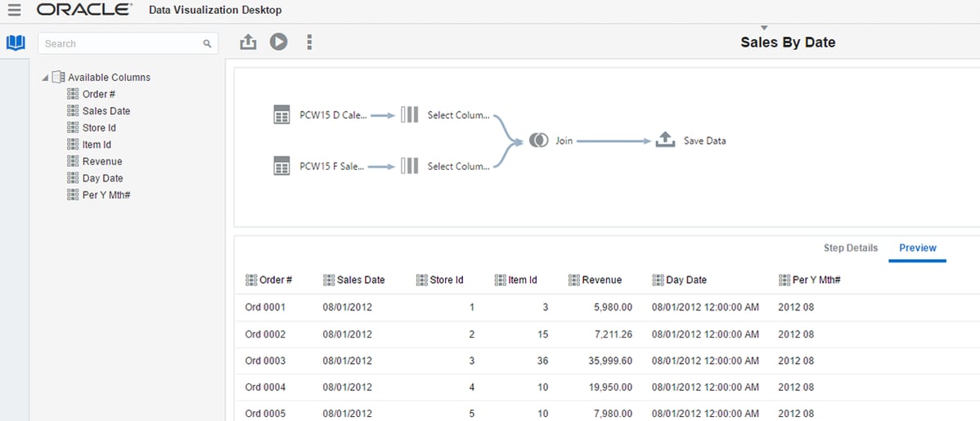The height and width of the screenshot is (421, 980).
Task: Select Revenue in Available Columns list
Action: click(102, 161)
